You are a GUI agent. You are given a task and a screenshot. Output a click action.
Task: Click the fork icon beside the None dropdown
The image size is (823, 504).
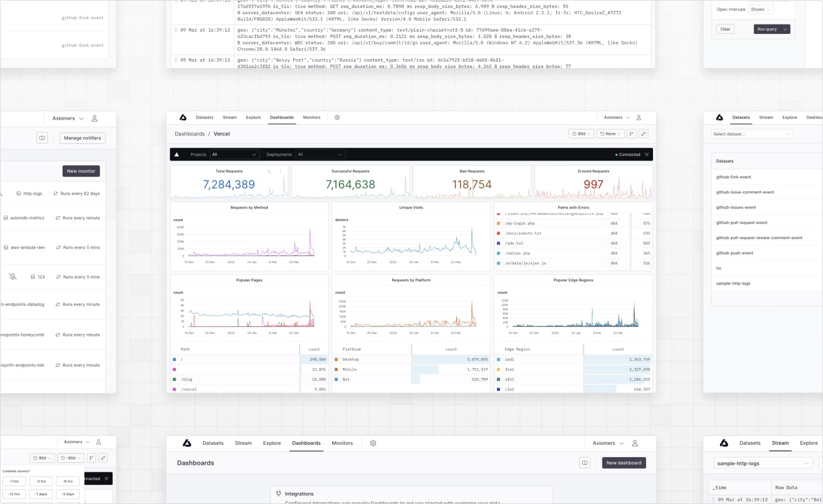pyautogui.click(x=631, y=134)
